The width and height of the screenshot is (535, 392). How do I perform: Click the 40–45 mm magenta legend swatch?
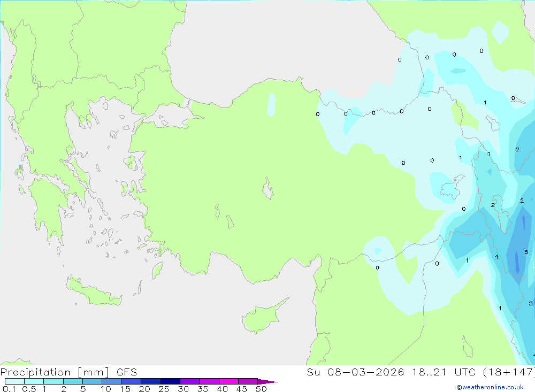[228, 381]
